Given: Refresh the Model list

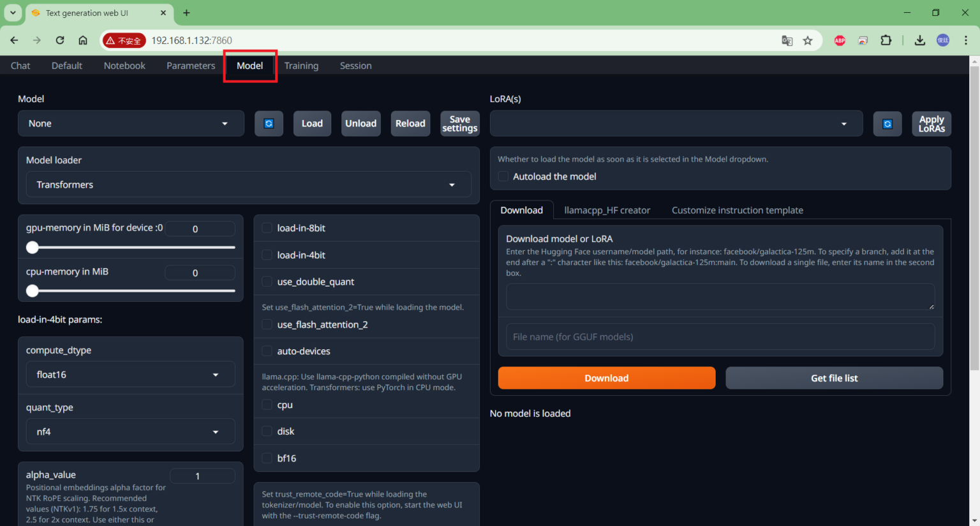Looking at the screenshot, I should click(x=269, y=123).
